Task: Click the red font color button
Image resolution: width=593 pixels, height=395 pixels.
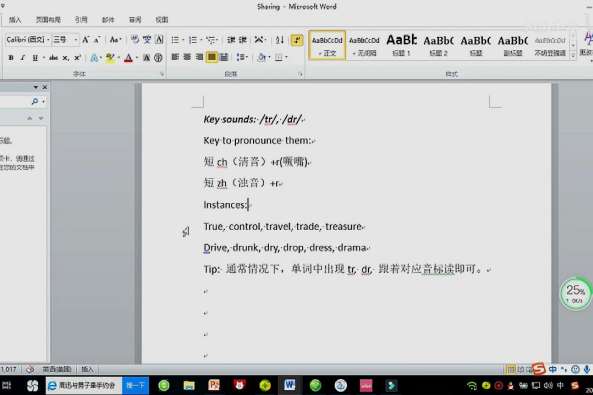Action: click(129, 58)
